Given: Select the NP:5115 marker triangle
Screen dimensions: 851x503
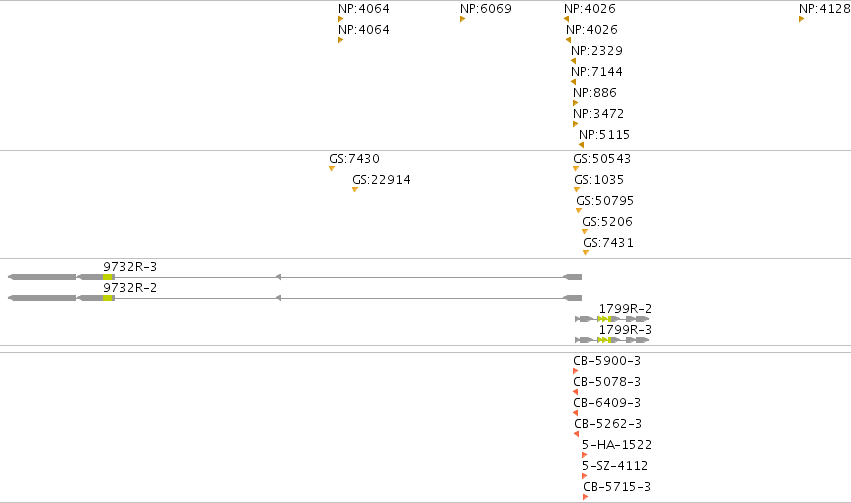Looking at the screenshot, I should (x=582, y=145).
